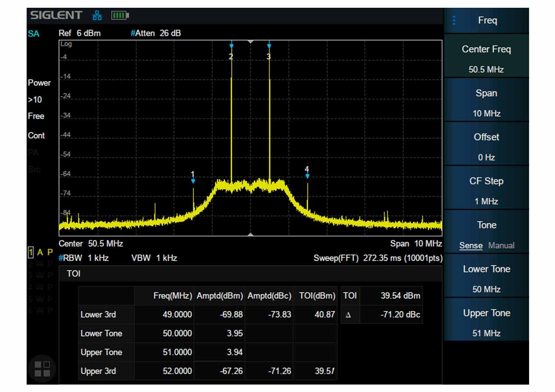The image size is (555, 392).
Task: Tap the Center Freq softkey
Action: tap(487, 56)
